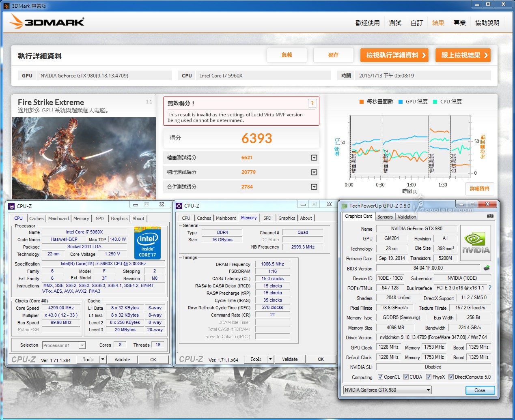Open the invalid score help question icon
515x420 pixels.
312,103
